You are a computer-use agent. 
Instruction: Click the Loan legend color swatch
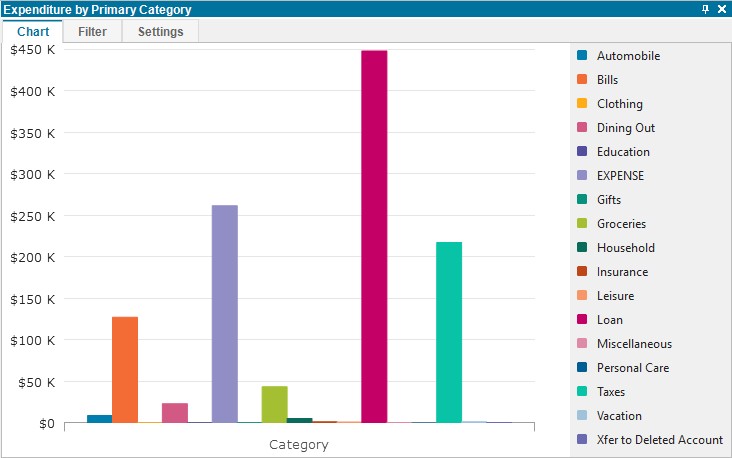tap(582, 319)
